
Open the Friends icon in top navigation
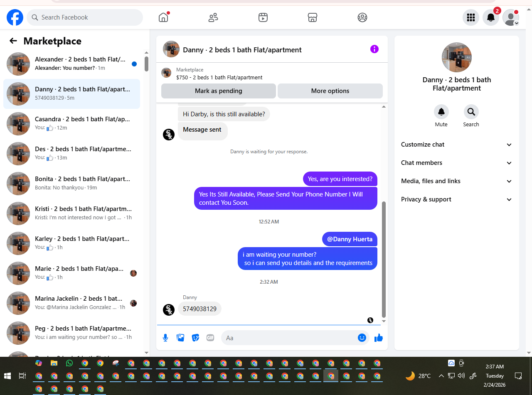pyautogui.click(x=213, y=17)
